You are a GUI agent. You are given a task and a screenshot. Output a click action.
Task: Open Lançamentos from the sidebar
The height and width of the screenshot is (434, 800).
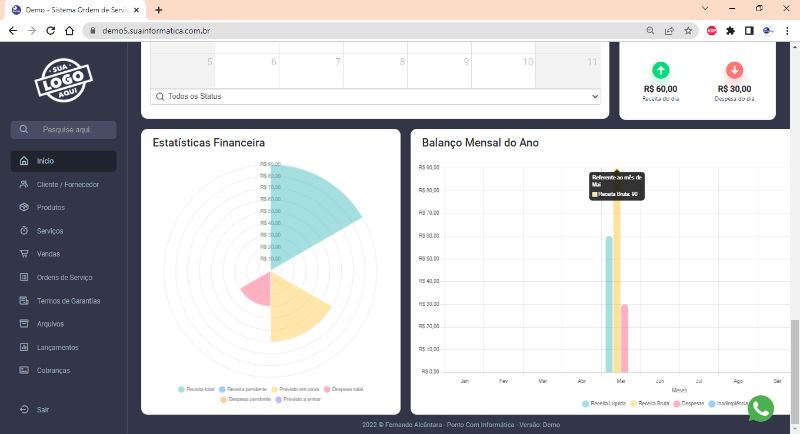pos(57,347)
